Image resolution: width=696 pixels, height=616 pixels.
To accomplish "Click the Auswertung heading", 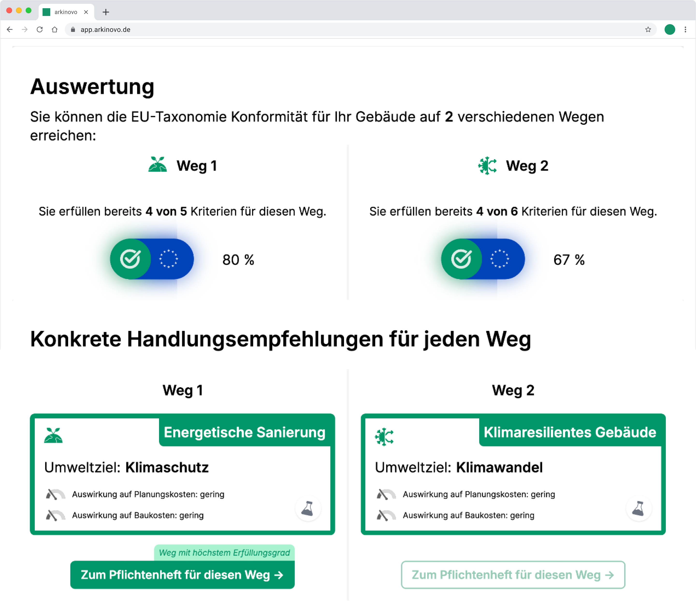I will click(92, 87).
